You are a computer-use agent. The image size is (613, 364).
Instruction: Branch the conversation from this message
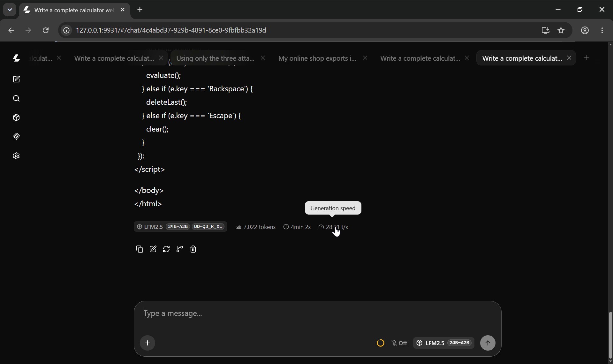point(180,249)
